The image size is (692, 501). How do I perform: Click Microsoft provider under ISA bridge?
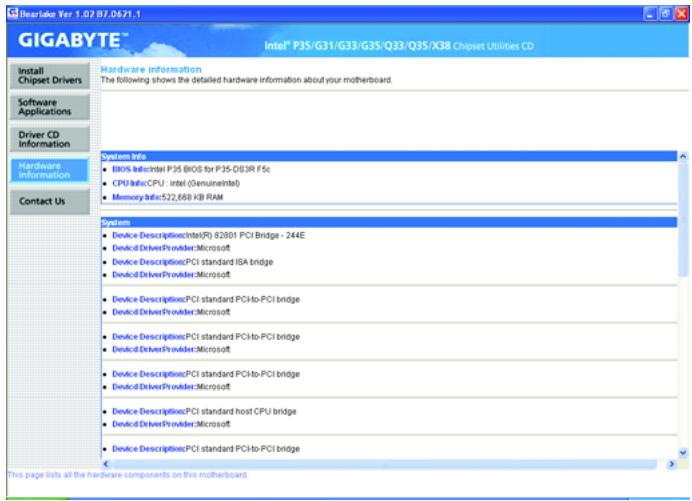click(171, 275)
